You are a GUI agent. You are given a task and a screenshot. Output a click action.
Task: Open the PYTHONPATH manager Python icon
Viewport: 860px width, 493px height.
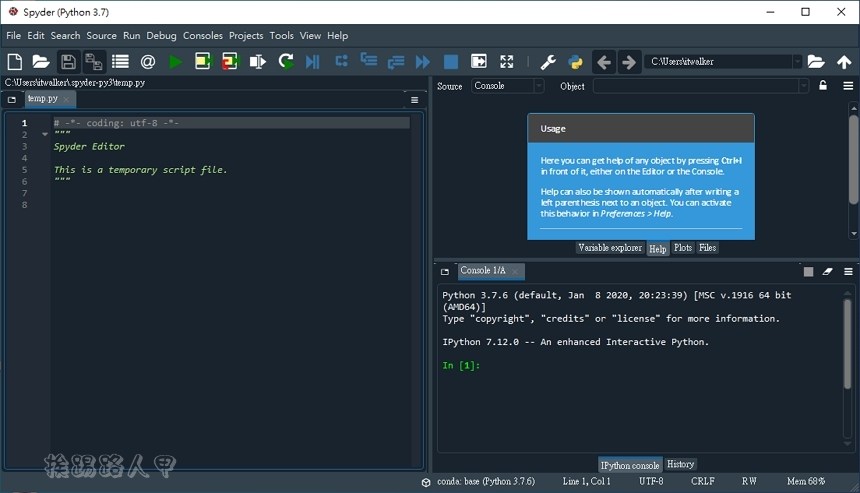(575, 62)
